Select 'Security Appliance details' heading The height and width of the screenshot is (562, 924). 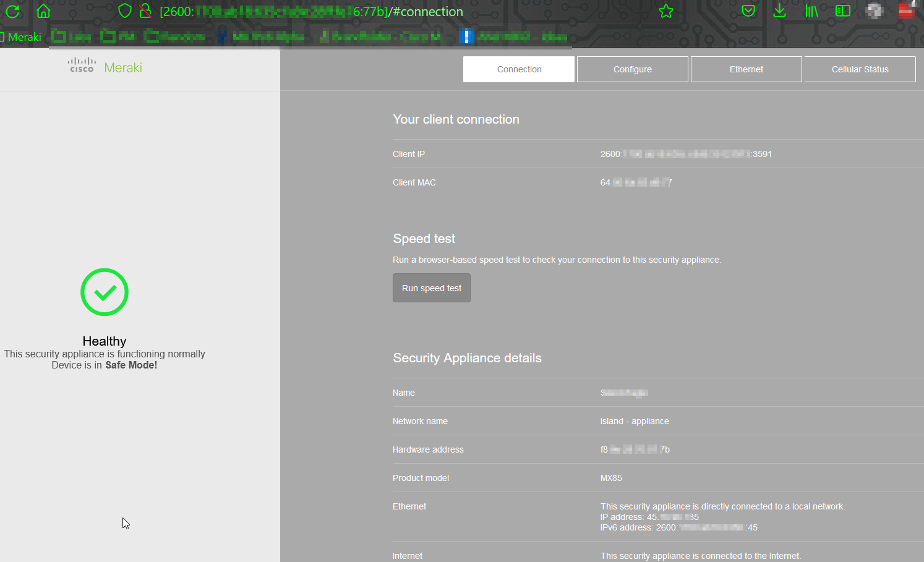[468, 358]
